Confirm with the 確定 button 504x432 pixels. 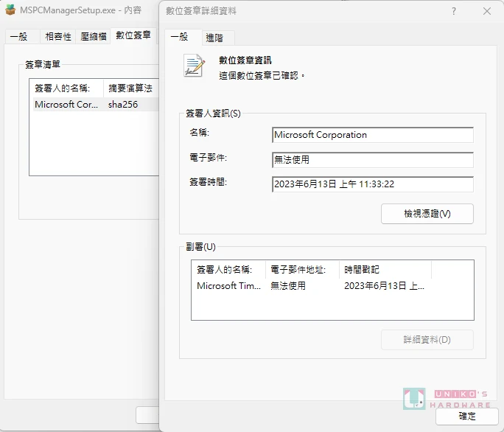coord(467,417)
